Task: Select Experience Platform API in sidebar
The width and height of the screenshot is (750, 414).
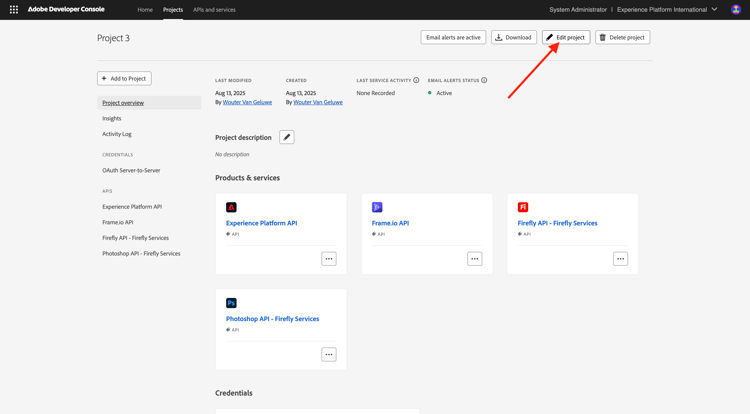Action: (132, 207)
